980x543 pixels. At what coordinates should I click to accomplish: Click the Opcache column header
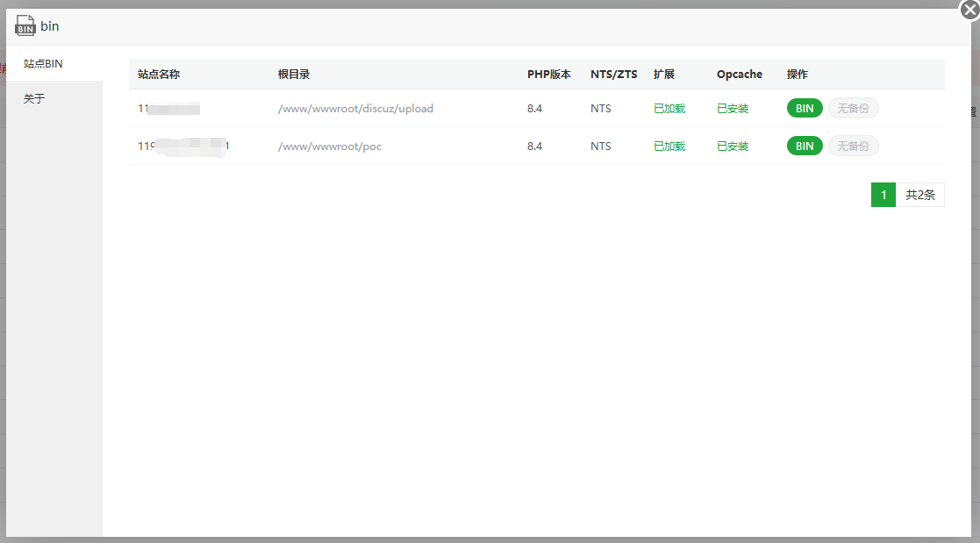(x=740, y=75)
